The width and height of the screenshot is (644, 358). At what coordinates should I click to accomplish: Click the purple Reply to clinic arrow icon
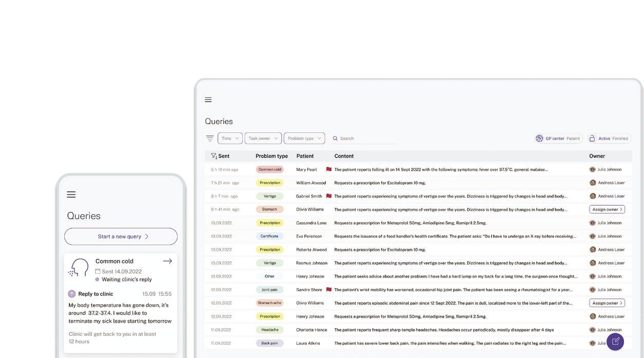[x=72, y=294]
